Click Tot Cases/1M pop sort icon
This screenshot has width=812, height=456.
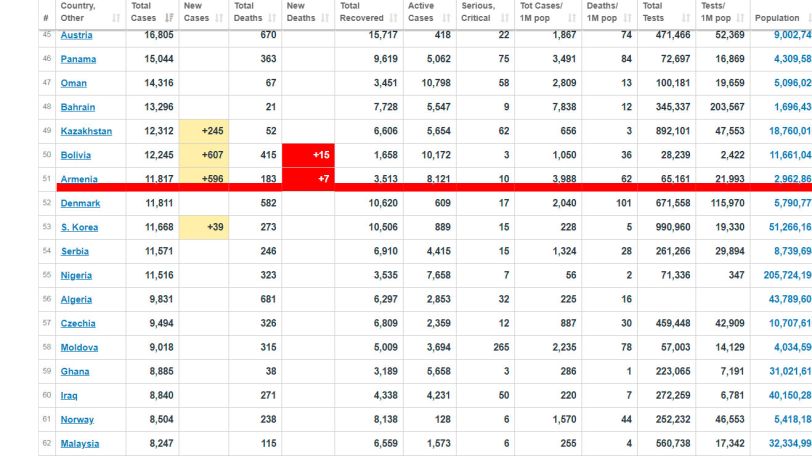(572, 18)
